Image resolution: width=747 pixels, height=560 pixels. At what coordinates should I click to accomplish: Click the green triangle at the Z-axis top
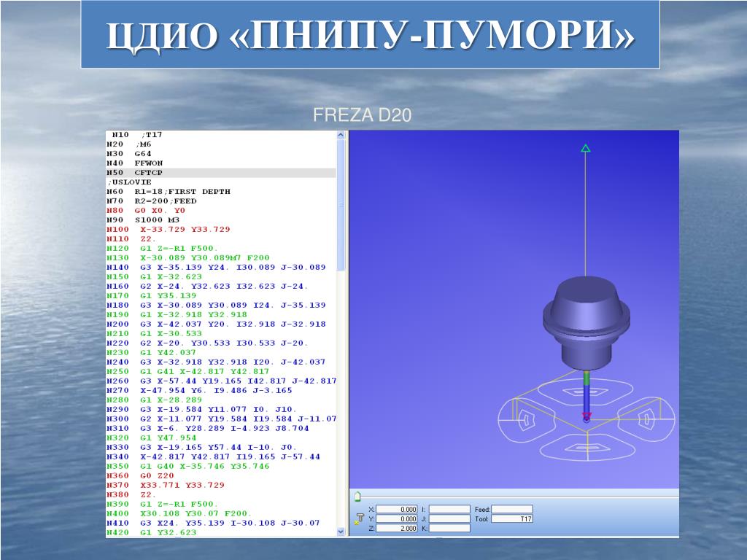coord(586,148)
